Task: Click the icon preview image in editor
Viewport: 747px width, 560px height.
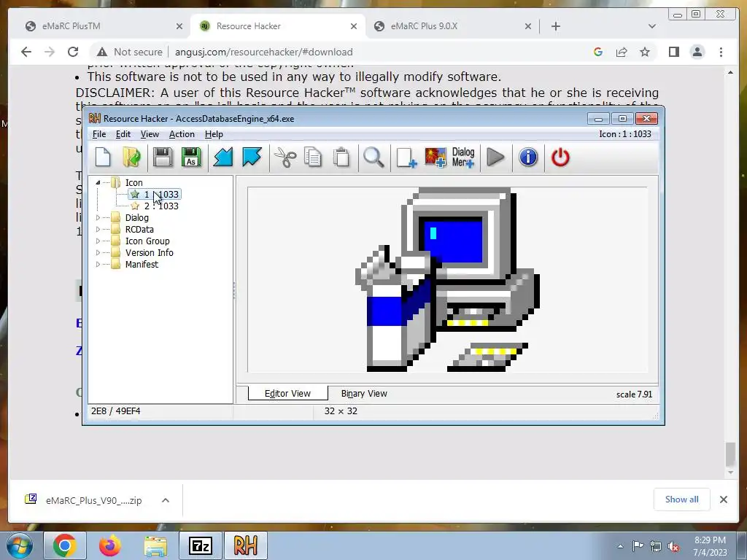Action: click(x=447, y=279)
